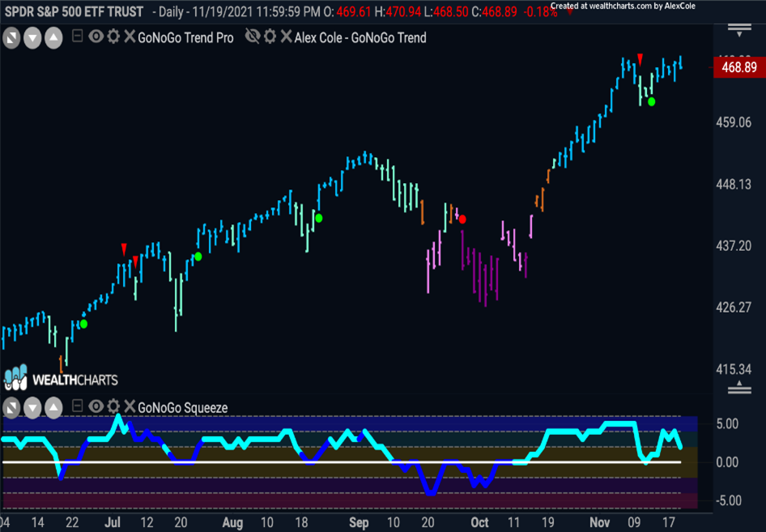The height and width of the screenshot is (532, 766).
Task: Click the green dot marker in mid August
Action: click(318, 218)
